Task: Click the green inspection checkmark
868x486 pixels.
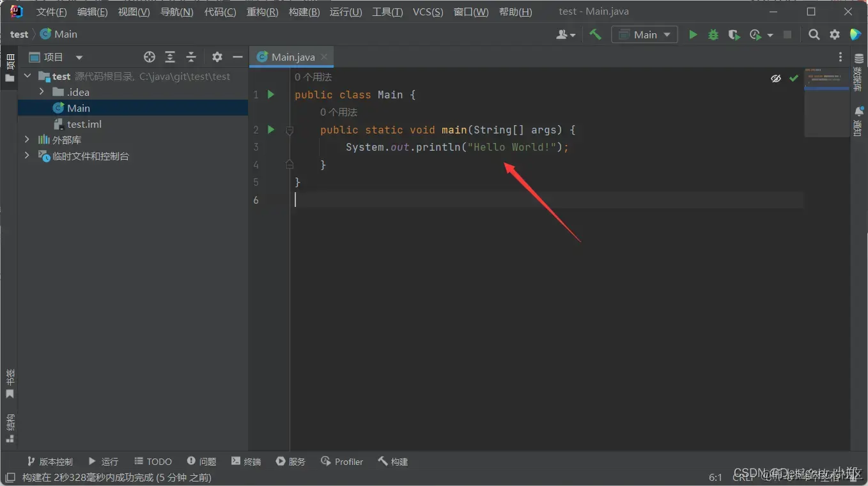Action: click(x=794, y=78)
